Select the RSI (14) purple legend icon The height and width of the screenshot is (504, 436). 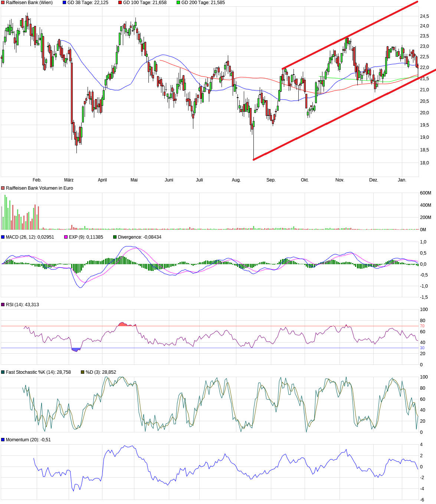pos(3,304)
